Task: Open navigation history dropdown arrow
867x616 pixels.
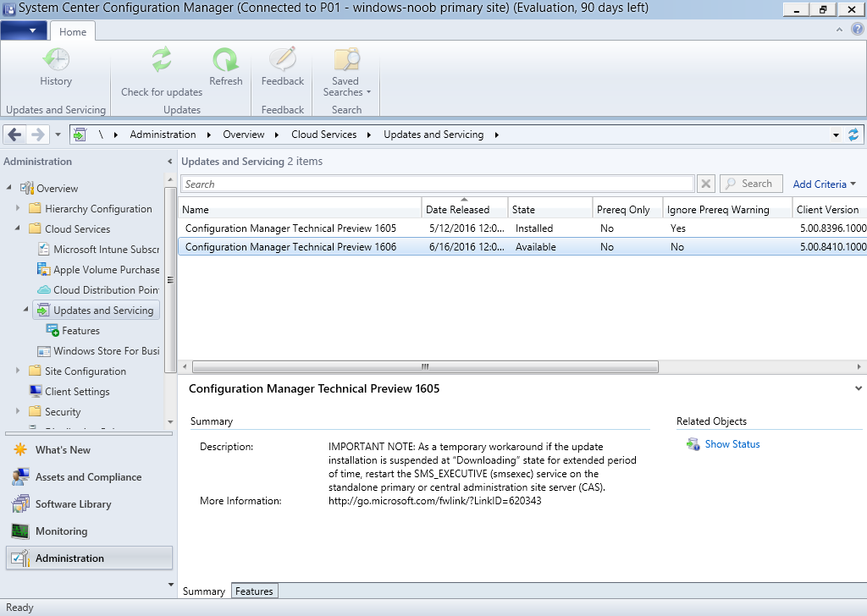Action: coord(58,135)
